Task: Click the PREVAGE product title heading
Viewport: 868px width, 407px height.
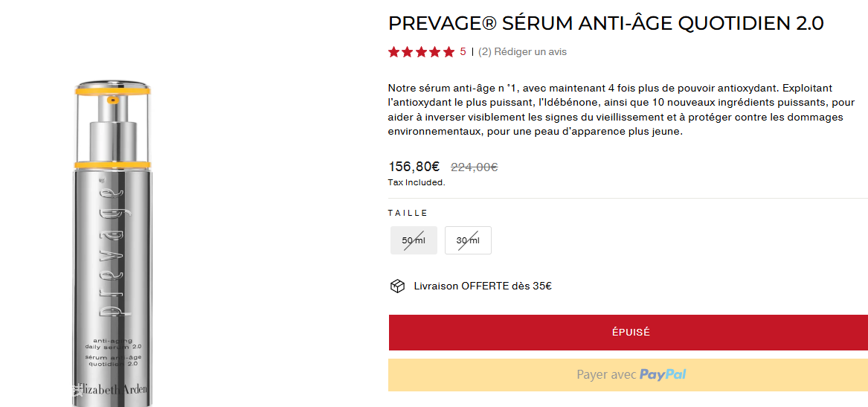Action: pos(605,24)
